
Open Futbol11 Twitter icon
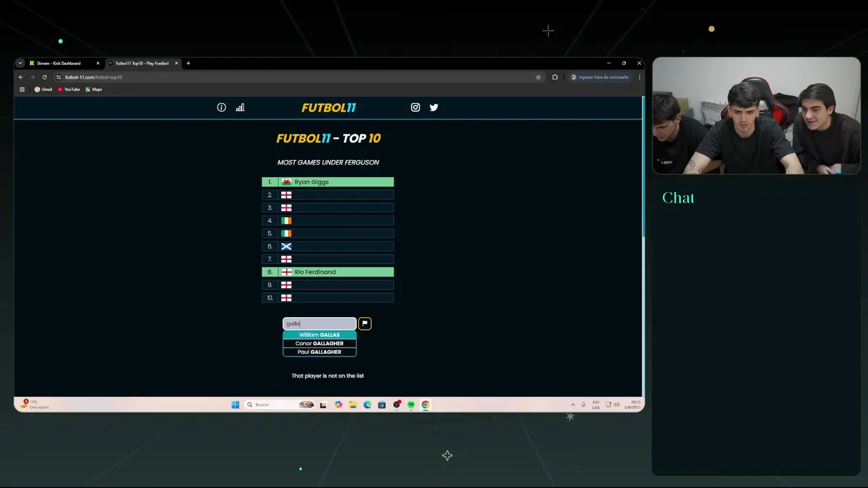[434, 107]
